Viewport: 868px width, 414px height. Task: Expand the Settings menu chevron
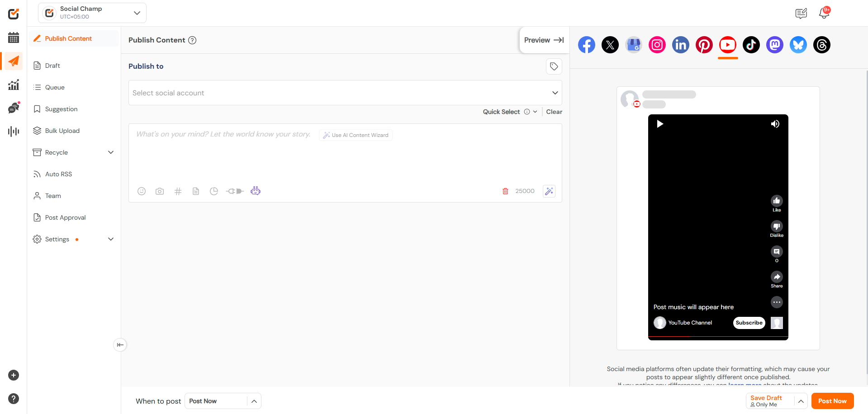pyautogui.click(x=111, y=239)
